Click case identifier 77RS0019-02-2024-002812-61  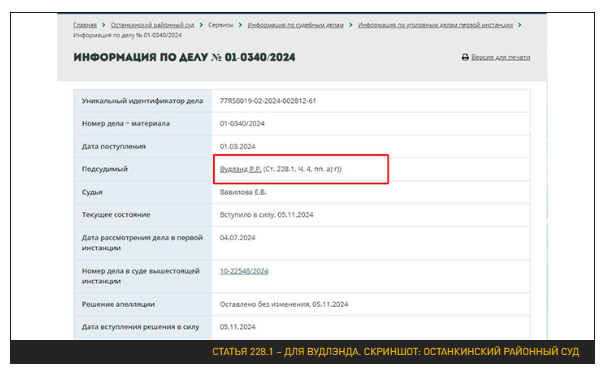click(x=268, y=101)
